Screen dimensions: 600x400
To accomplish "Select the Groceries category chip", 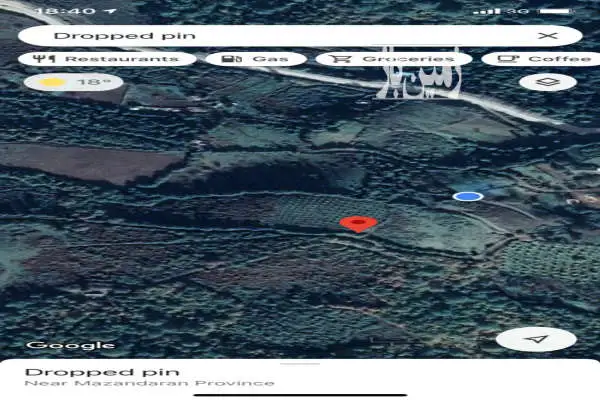I will 394,59.
